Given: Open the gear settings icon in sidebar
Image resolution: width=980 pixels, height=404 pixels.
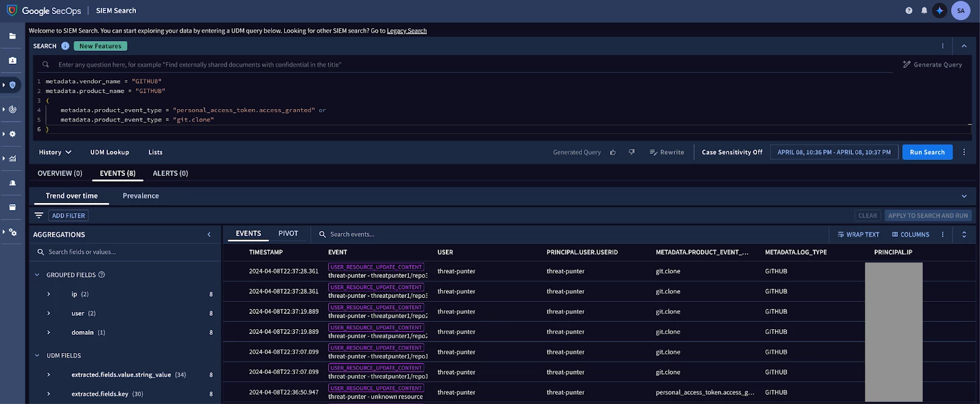Looking at the screenshot, I should point(12,134).
